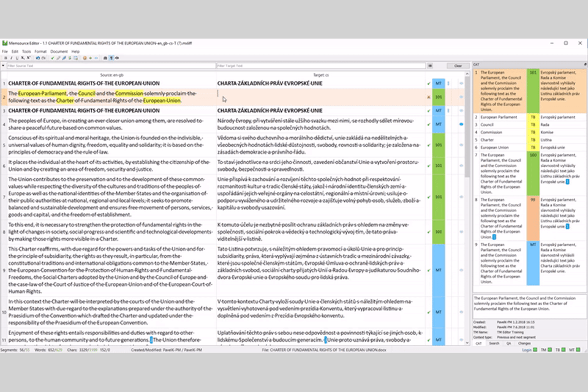
Task: Click the green arrow toolbar icon
Action: point(91,58)
